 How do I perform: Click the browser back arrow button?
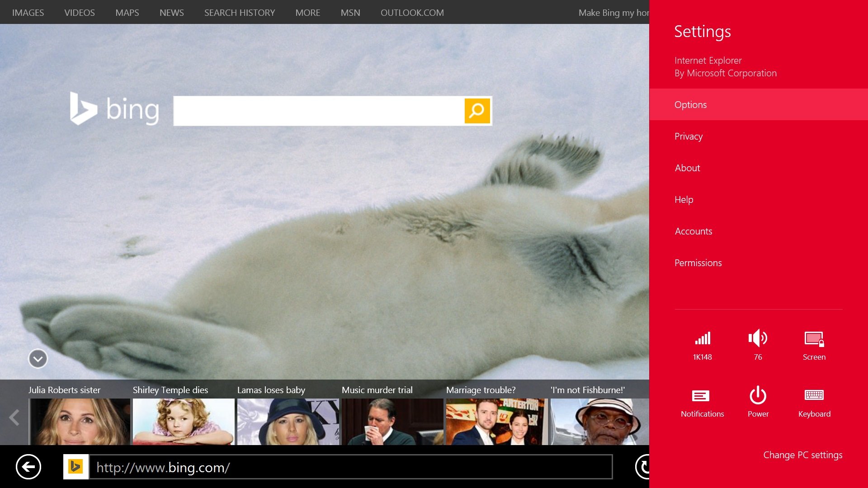point(28,467)
